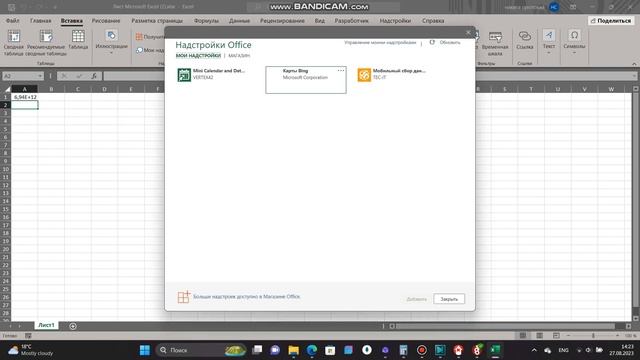Select the Мобильный сбор данных add-in icon
640x360 pixels.
(364, 75)
